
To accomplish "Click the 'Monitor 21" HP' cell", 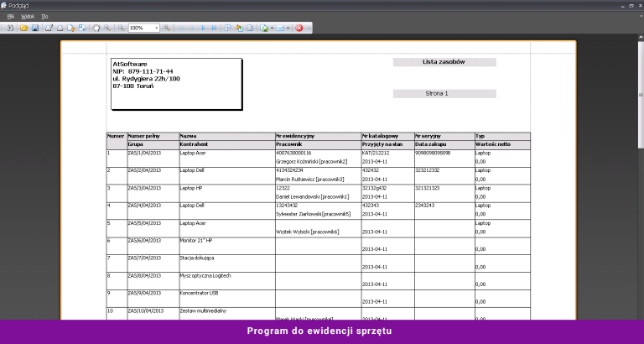I will 196,241.
